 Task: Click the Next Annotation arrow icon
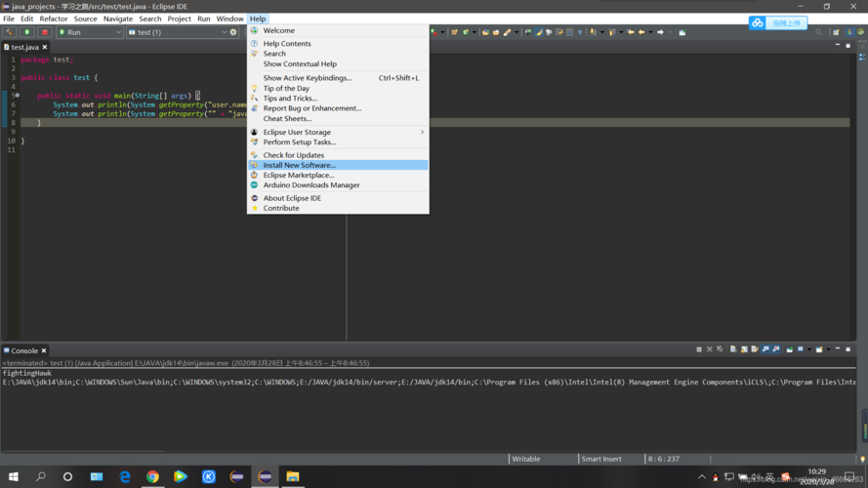pyautogui.click(x=593, y=32)
